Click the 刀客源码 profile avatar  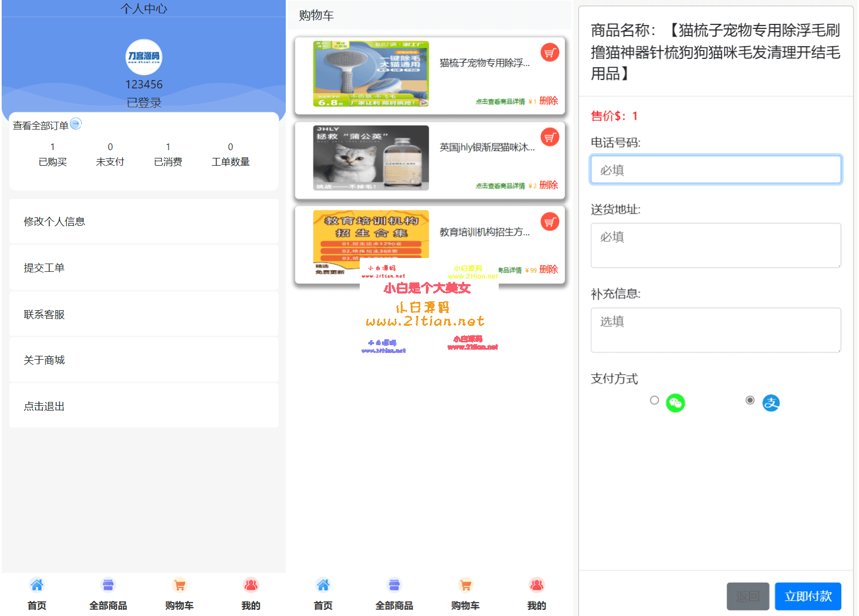tap(144, 57)
